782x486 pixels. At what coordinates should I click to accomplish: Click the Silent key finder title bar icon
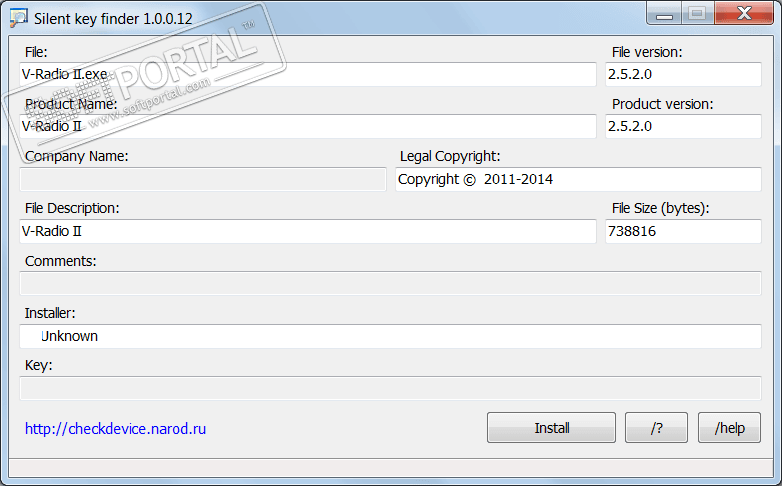click(18, 18)
